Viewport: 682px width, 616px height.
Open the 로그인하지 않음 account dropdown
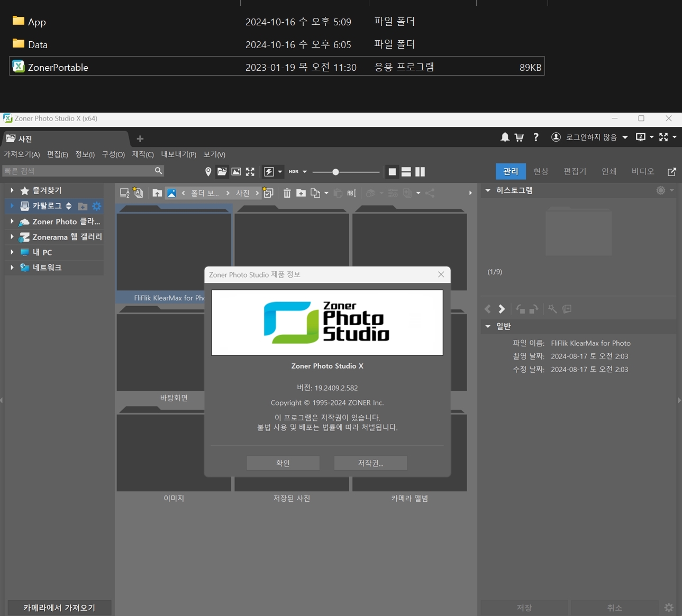(x=596, y=137)
